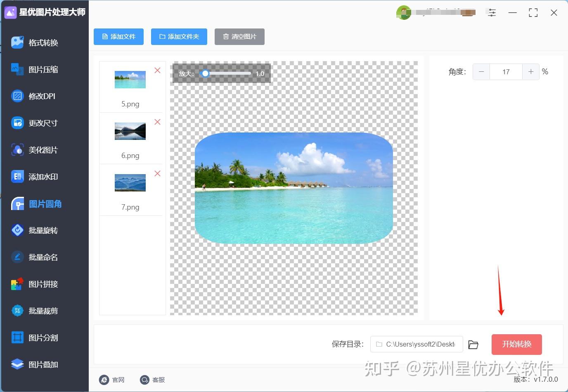Select the 图片叠加 overlay tool
Image resolution: width=568 pixels, height=392 pixels.
pyautogui.click(x=42, y=364)
